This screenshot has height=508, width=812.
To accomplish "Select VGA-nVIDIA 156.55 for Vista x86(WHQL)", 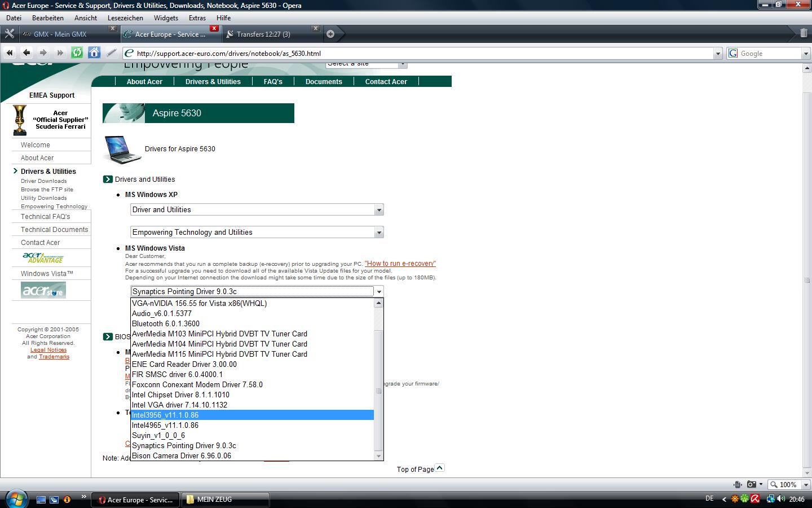I will [252, 303].
